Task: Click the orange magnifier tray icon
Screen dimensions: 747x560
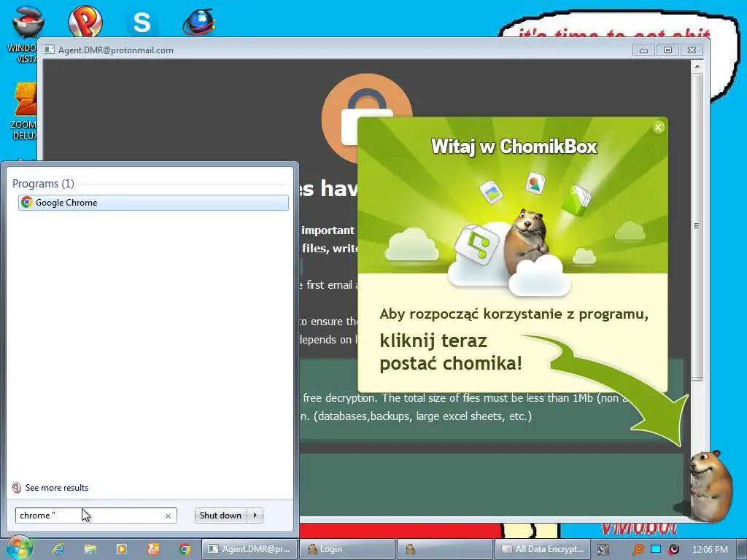Action: click(x=638, y=550)
